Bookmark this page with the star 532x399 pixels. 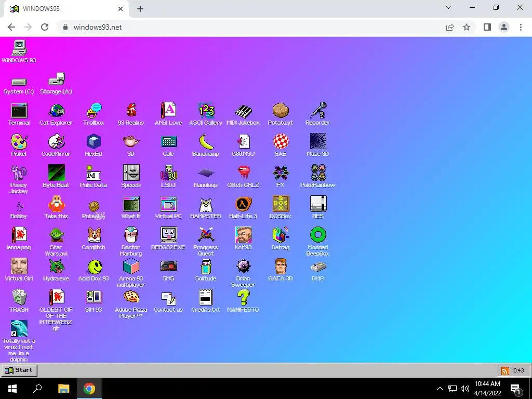[467, 27]
